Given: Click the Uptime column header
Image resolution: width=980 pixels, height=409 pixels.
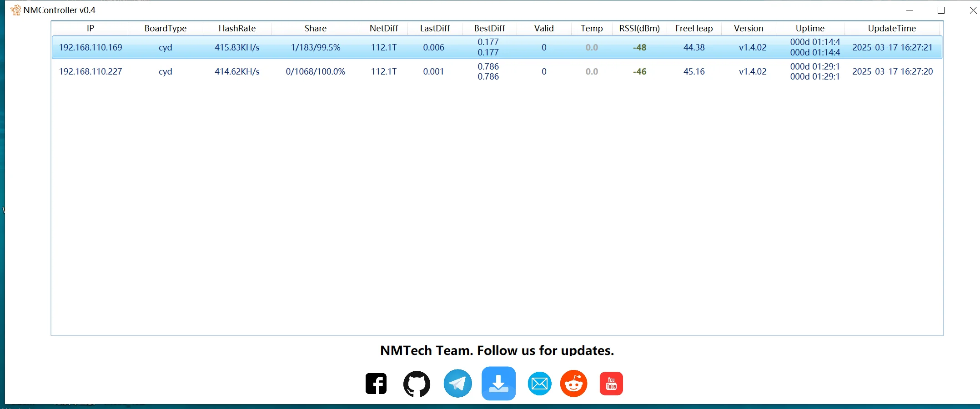Looking at the screenshot, I should pyautogui.click(x=810, y=28).
